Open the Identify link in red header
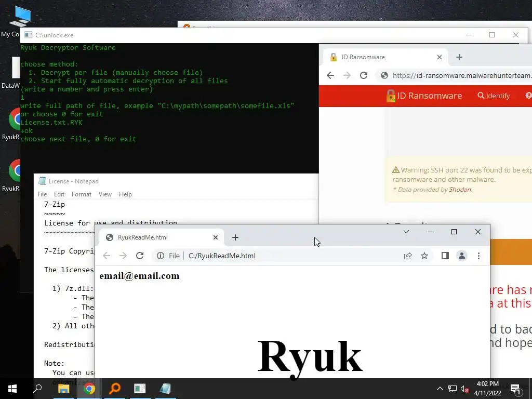The width and height of the screenshot is (532, 399). (494, 96)
